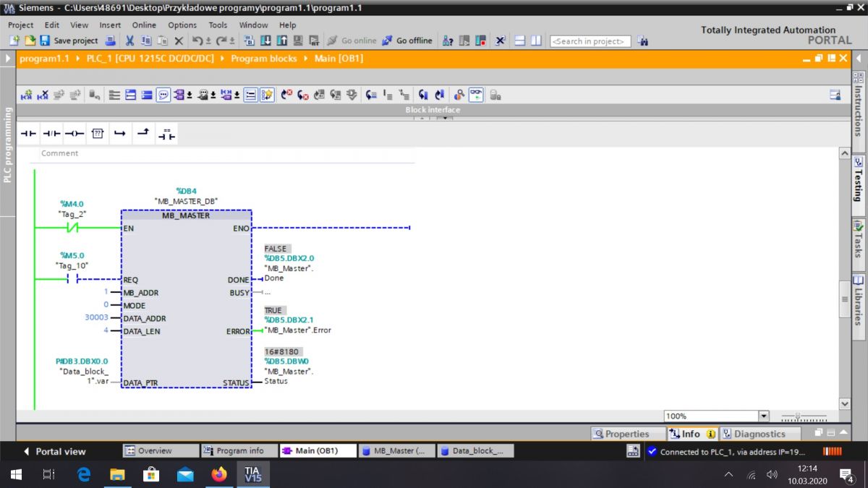The height and width of the screenshot is (488, 868).
Task: Click the "MB_Master".Error output tag
Action: click(298, 330)
